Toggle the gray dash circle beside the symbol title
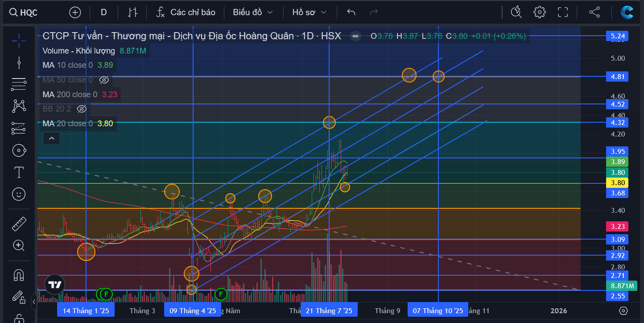Image resolution: width=644 pixels, height=323 pixels. coord(355,36)
